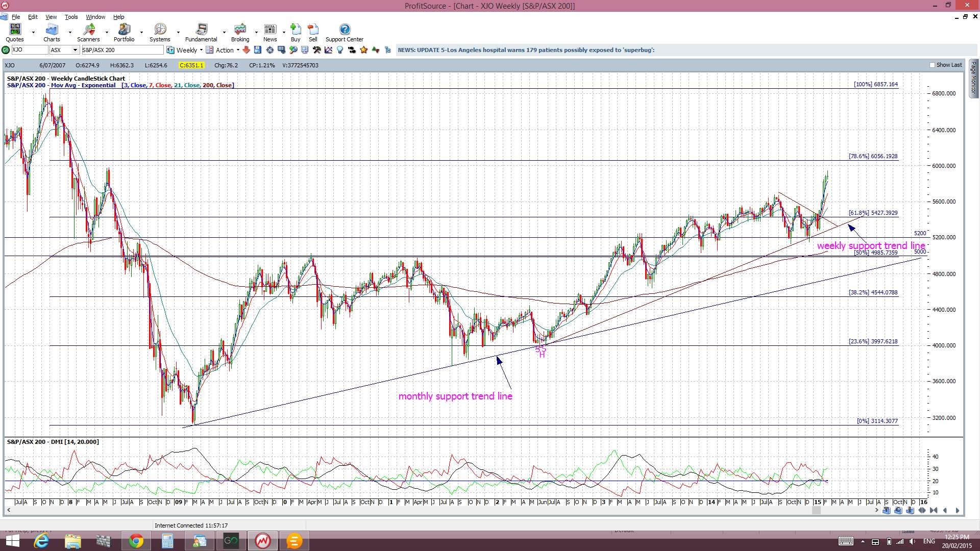Image resolution: width=980 pixels, height=551 pixels.
Task: Click the Buy order icon
Action: [296, 29]
